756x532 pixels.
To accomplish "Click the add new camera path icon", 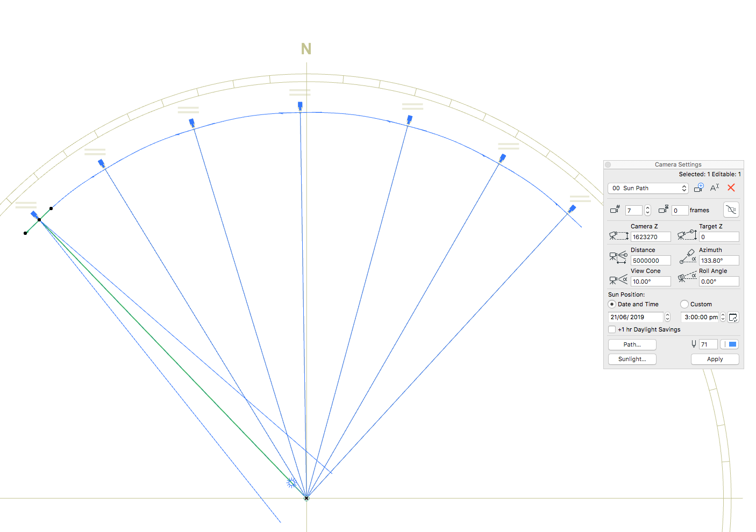I will tap(698, 188).
